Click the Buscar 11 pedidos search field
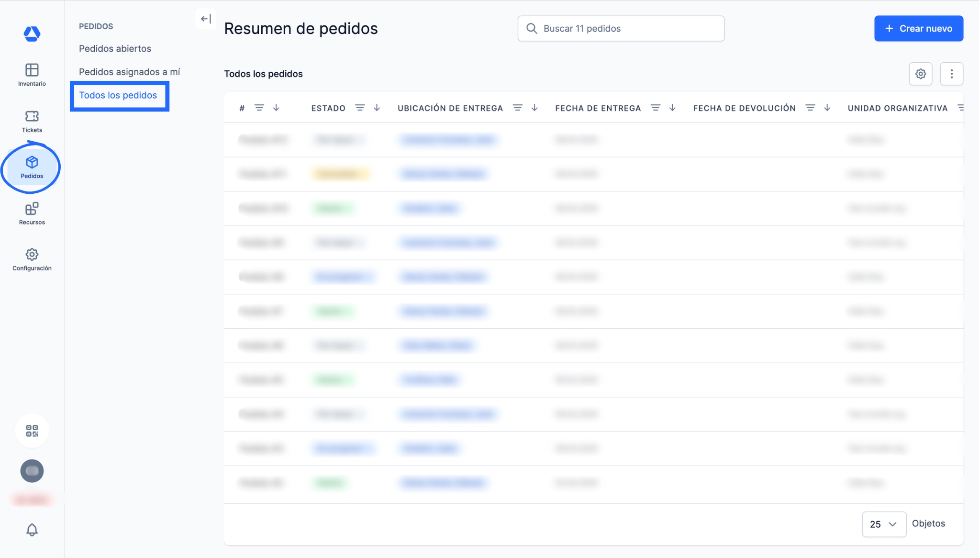 (x=621, y=28)
